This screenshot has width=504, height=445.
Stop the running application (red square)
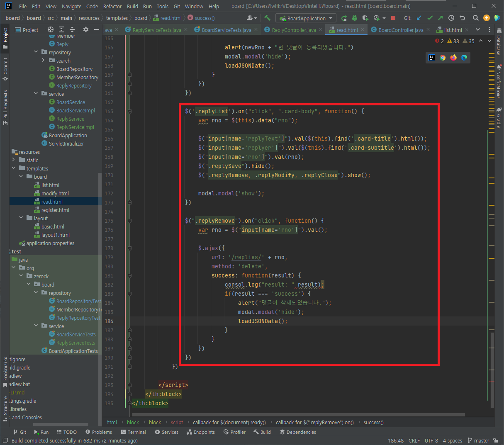coord(393,18)
